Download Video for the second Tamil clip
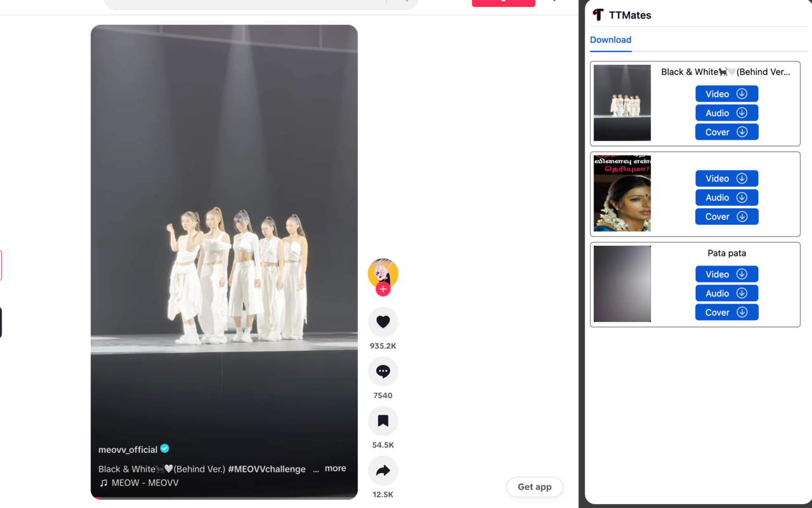Image resolution: width=812 pixels, height=508 pixels. click(726, 178)
